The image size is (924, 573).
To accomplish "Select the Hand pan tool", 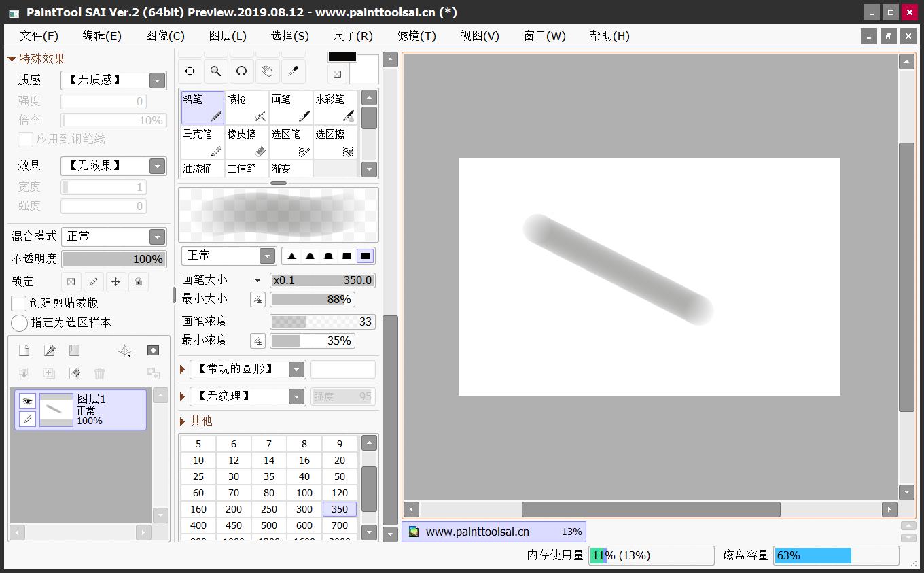I will 267,71.
